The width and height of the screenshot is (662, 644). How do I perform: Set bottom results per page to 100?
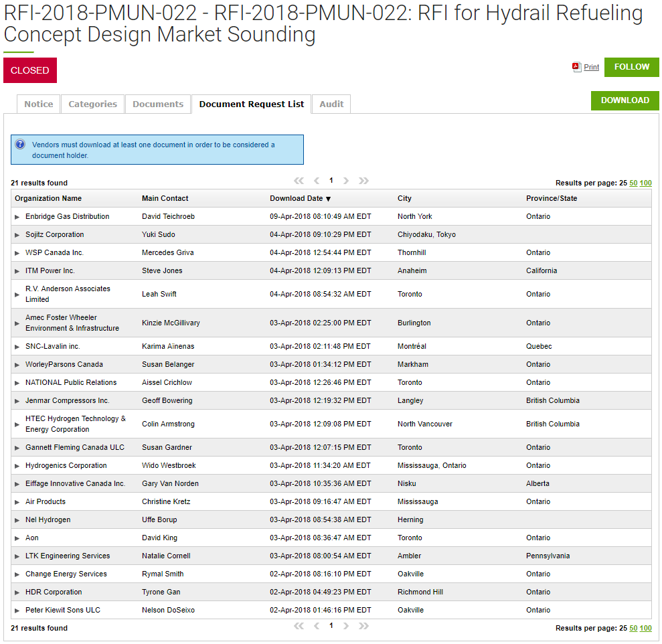pyautogui.click(x=645, y=628)
